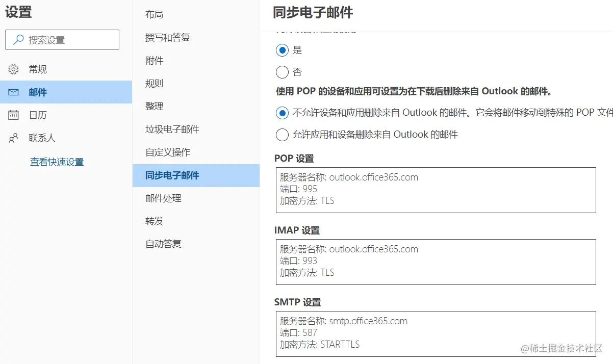The height and width of the screenshot is (364, 613).
Task: Open the 邮件 settings category
Action: (66, 92)
